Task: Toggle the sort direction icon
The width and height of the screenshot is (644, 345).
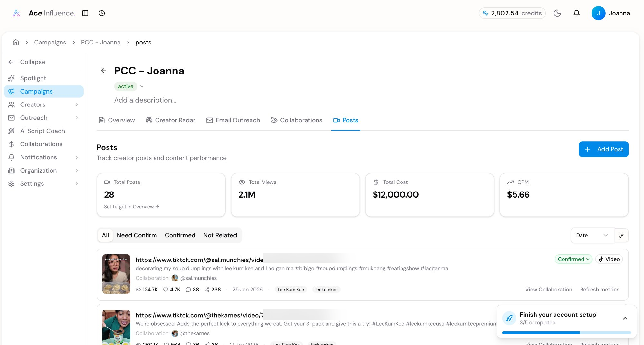Action: pyautogui.click(x=621, y=235)
